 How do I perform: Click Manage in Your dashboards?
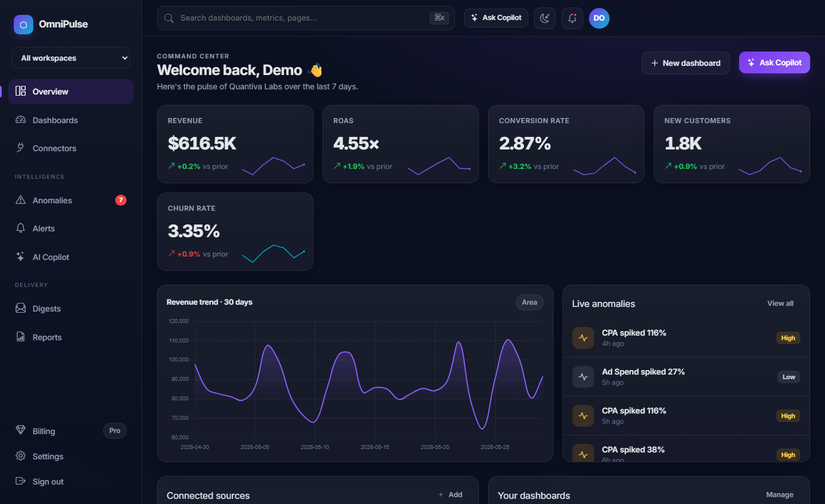(x=780, y=495)
